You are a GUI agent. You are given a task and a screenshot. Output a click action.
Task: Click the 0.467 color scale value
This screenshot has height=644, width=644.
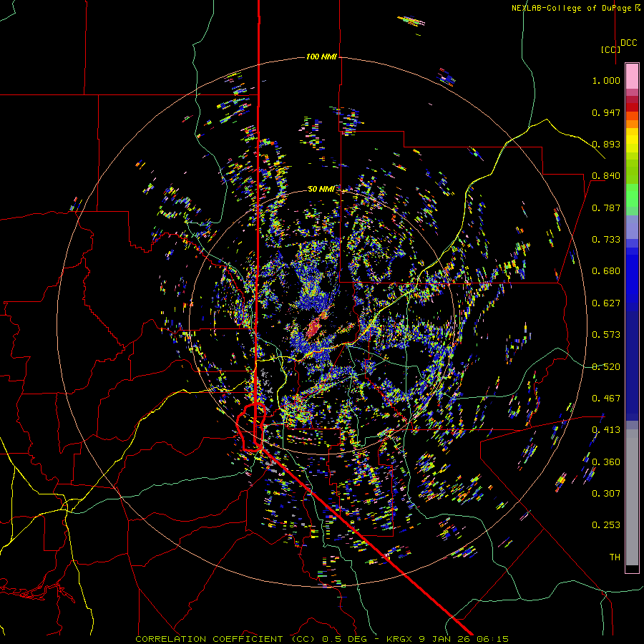coord(606,399)
